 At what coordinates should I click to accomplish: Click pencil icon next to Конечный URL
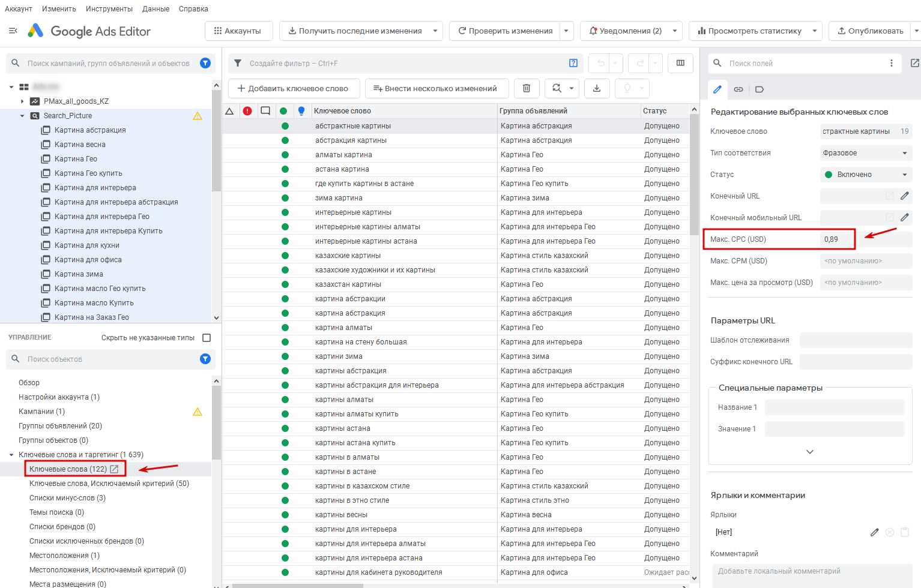tap(904, 196)
